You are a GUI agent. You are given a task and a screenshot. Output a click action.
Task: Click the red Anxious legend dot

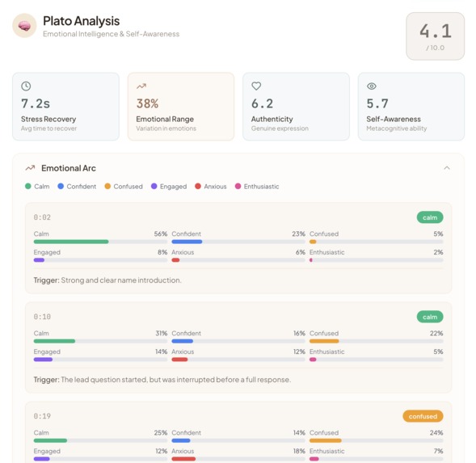198,186
